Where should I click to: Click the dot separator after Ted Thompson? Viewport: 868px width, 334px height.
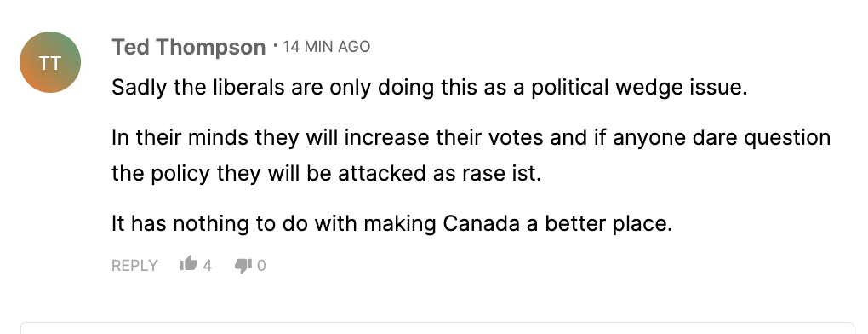(275, 45)
